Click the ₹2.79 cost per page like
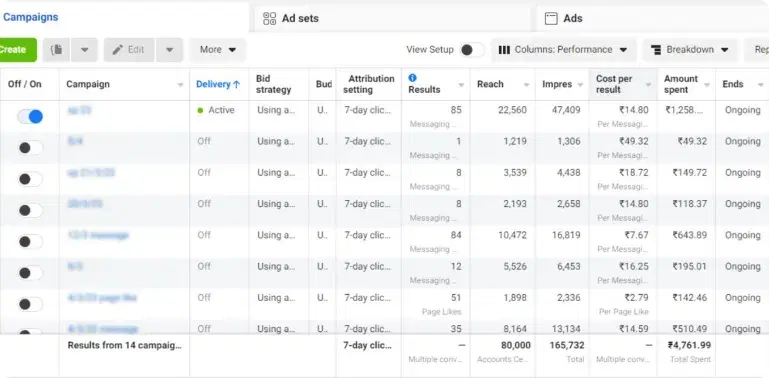769x378 pixels. click(x=636, y=298)
